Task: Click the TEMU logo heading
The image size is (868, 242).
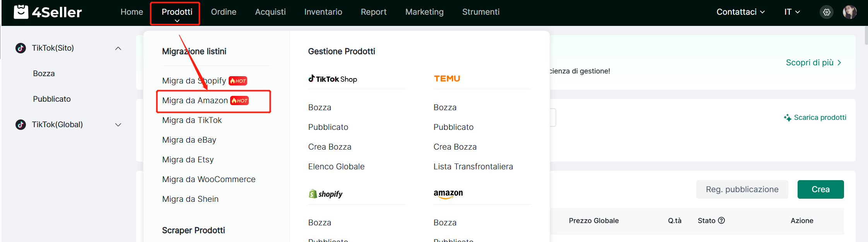Action: coord(447,78)
